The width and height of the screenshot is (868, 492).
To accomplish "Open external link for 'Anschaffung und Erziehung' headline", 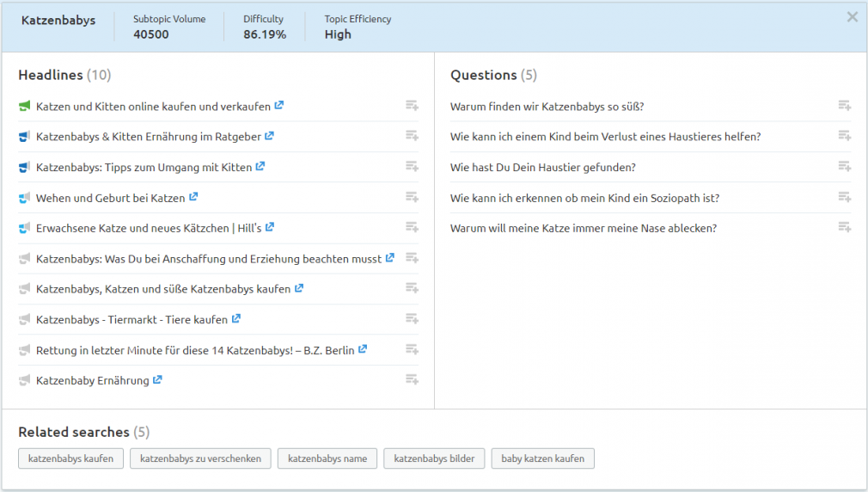I will (389, 257).
